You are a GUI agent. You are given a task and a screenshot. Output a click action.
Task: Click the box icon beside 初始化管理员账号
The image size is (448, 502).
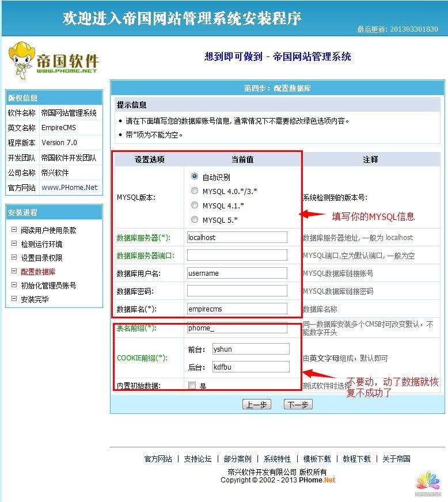(x=14, y=285)
